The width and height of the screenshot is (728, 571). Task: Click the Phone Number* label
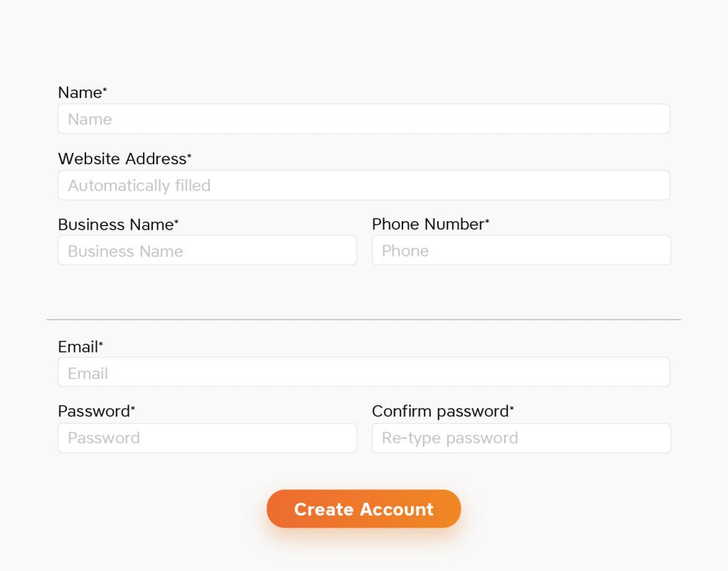click(430, 224)
